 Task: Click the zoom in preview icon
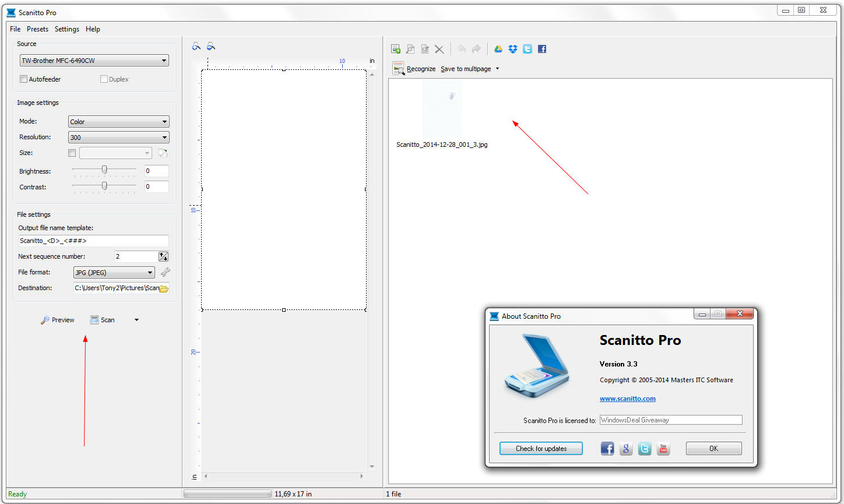[x=196, y=46]
